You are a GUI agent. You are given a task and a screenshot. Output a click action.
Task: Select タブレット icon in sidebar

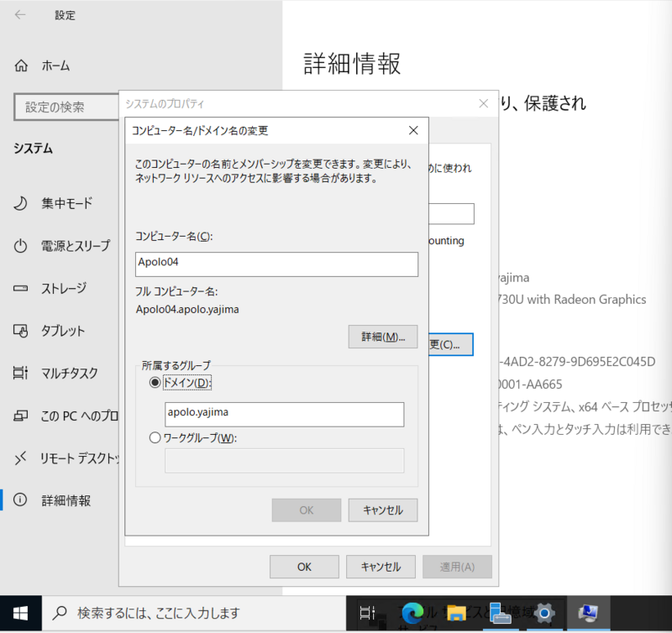click(x=20, y=331)
